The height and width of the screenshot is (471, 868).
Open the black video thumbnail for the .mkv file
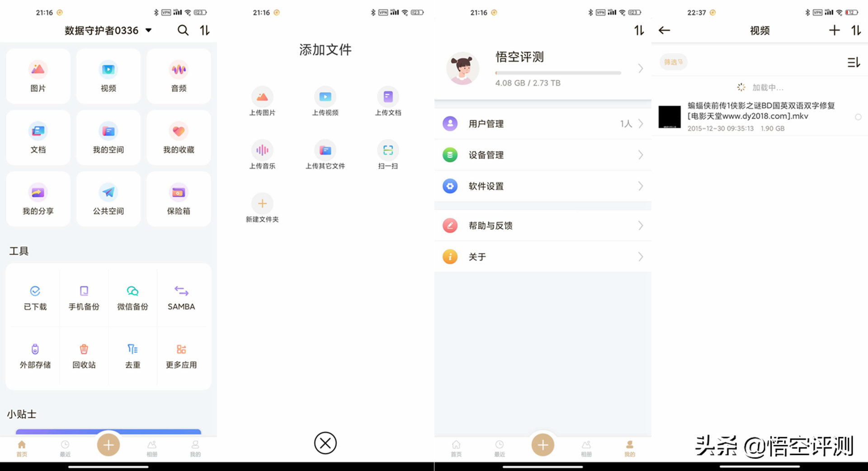tap(670, 117)
